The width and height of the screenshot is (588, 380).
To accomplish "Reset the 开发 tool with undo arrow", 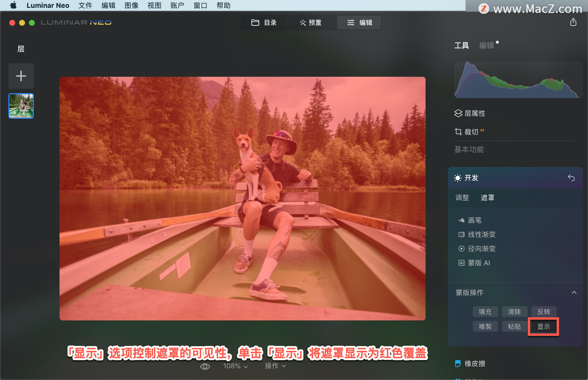I will tap(571, 178).
